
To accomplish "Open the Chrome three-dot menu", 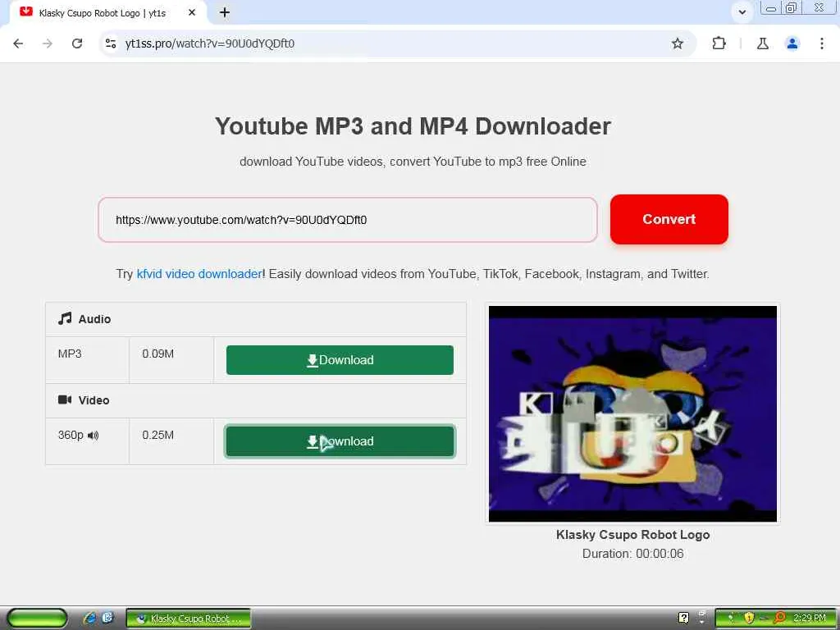I will pyautogui.click(x=822, y=43).
